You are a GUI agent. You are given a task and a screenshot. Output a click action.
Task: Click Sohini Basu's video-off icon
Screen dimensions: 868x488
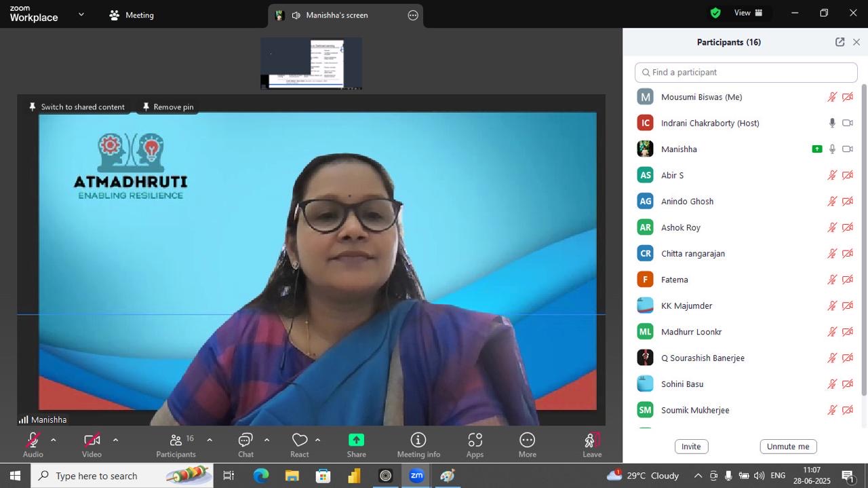pyautogui.click(x=848, y=384)
